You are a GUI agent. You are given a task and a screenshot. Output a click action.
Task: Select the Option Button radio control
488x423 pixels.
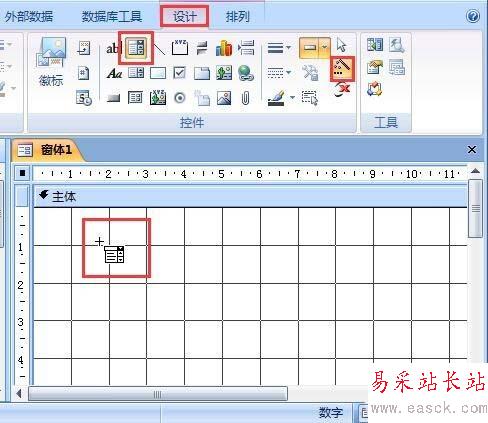[x=180, y=98]
